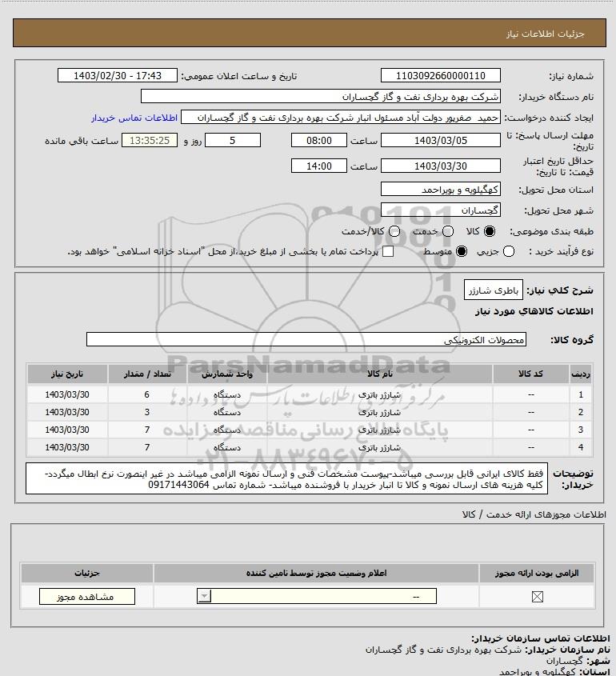Click the تعداد / مقدار column header
616x676 pixels.
pos(147,374)
